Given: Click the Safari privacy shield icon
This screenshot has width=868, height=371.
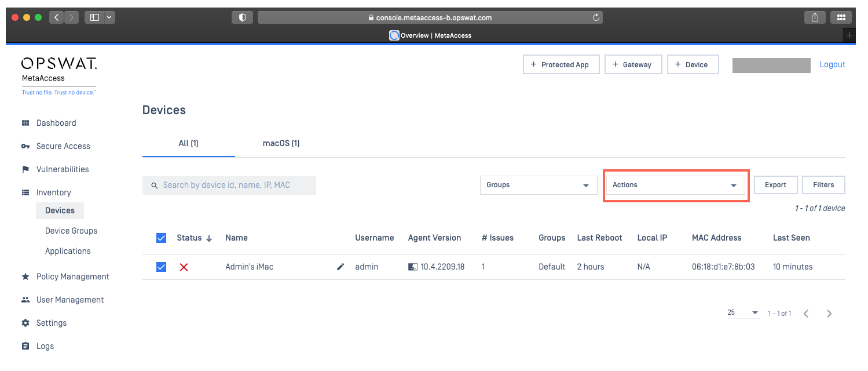Looking at the screenshot, I should point(242,17).
